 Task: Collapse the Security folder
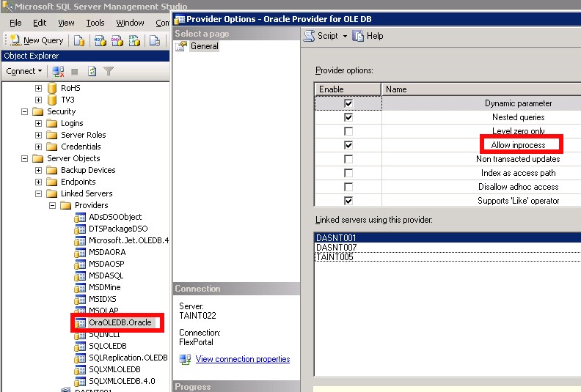(x=24, y=111)
